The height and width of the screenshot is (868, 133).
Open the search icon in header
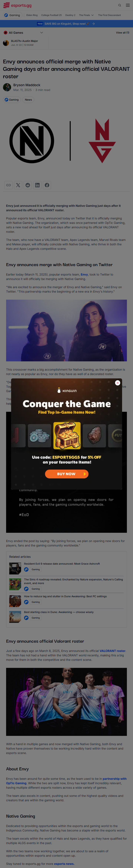[119, 5]
